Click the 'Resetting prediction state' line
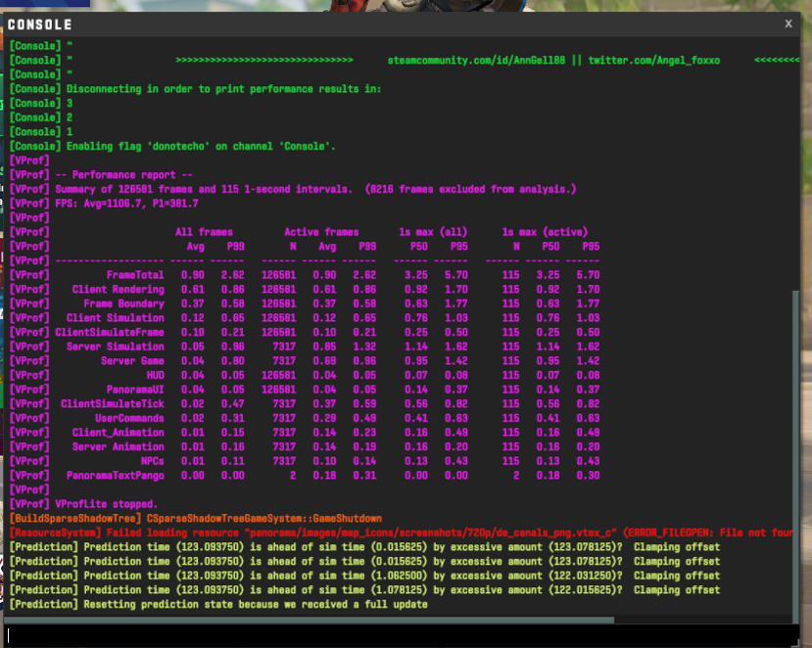 218,605
